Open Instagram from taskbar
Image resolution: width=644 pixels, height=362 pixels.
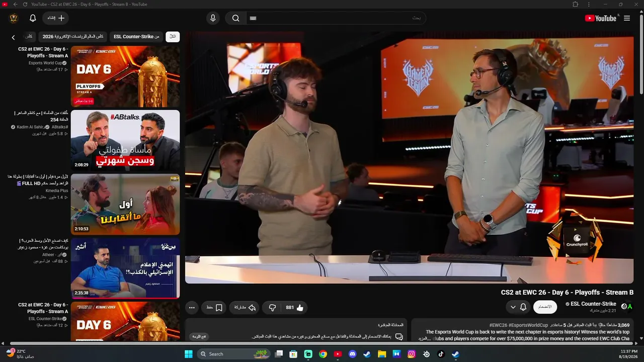coord(412,354)
